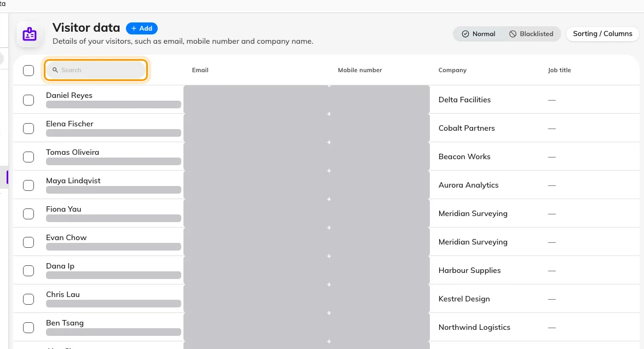
Task: Click the Harbour Supplies company cell
Action: (x=469, y=270)
